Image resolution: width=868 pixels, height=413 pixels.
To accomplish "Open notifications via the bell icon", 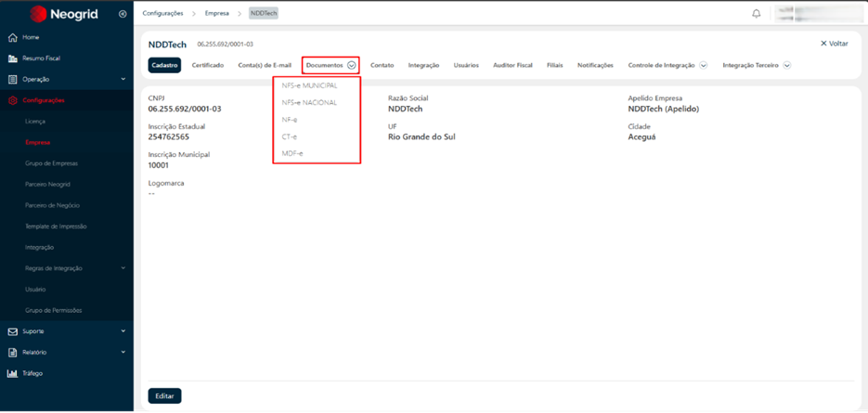I will coord(757,14).
